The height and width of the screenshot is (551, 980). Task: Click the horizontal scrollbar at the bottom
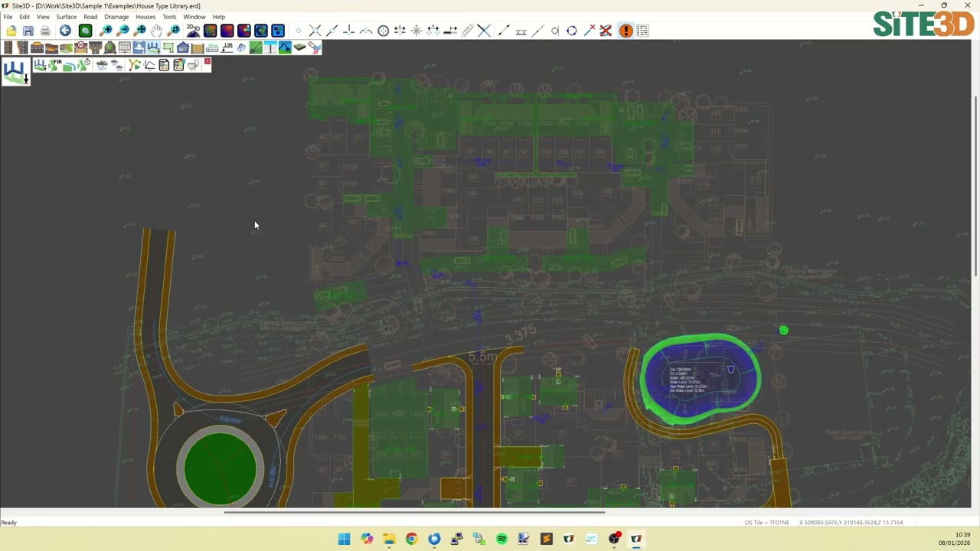[x=413, y=513]
